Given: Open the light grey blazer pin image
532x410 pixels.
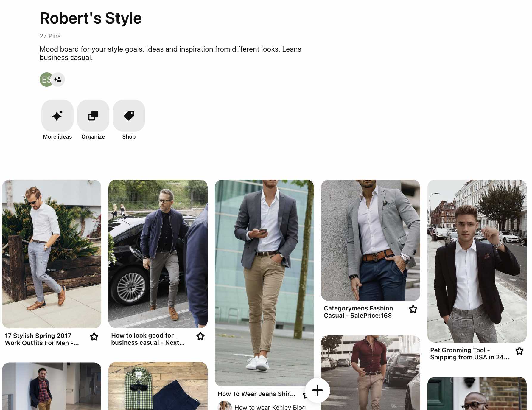Looking at the screenshot, I should (371, 240).
